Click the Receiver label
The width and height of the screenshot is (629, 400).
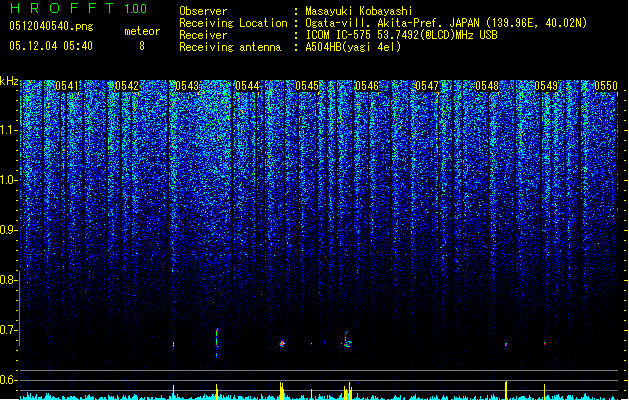click(x=203, y=35)
